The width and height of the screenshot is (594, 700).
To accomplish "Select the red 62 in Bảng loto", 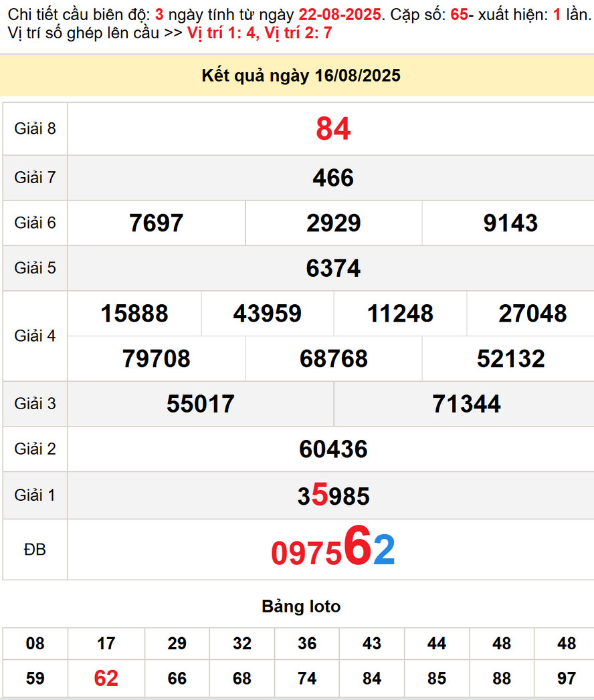I will click(x=106, y=679).
